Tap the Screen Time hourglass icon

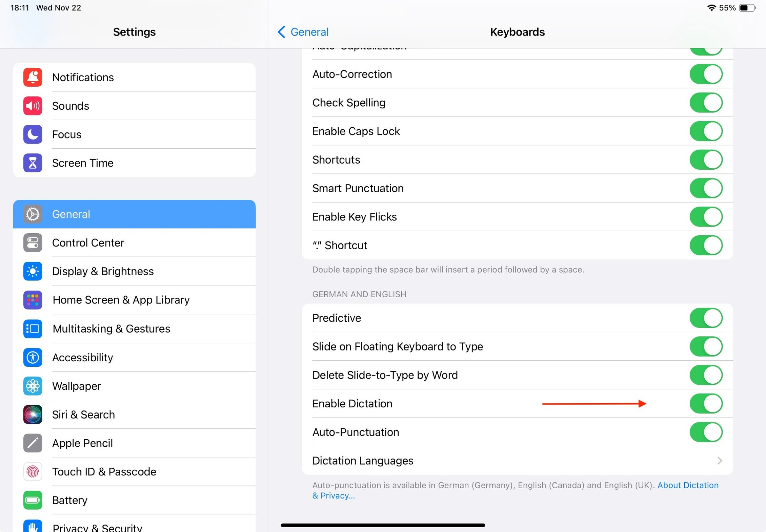pyautogui.click(x=33, y=163)
